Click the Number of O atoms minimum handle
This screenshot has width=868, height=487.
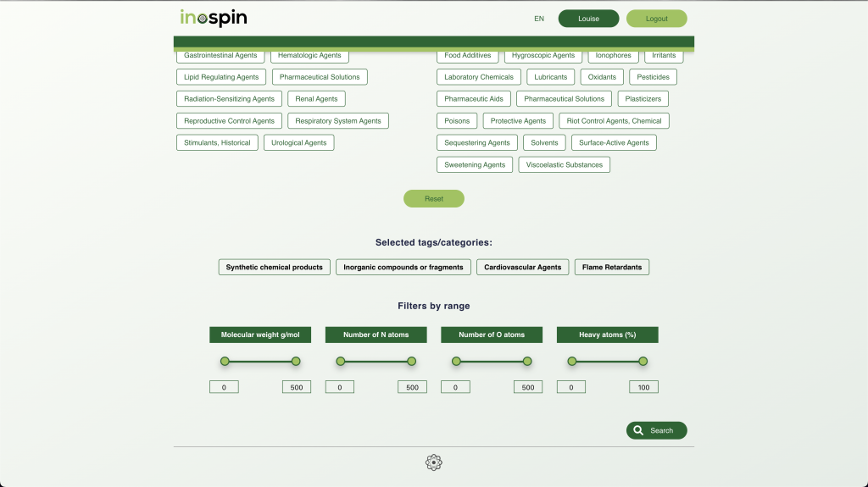(456, 362)
